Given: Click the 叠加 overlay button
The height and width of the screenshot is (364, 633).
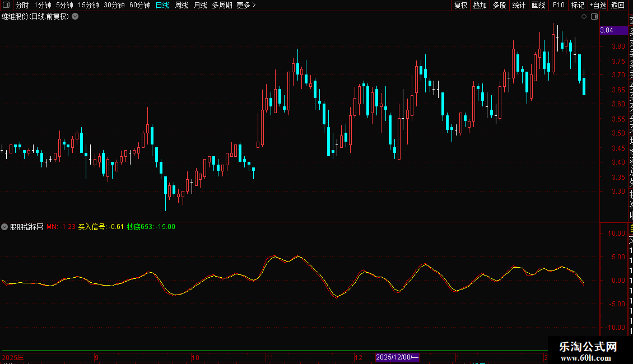Looking at the screenshot, I should click(480, 5).
